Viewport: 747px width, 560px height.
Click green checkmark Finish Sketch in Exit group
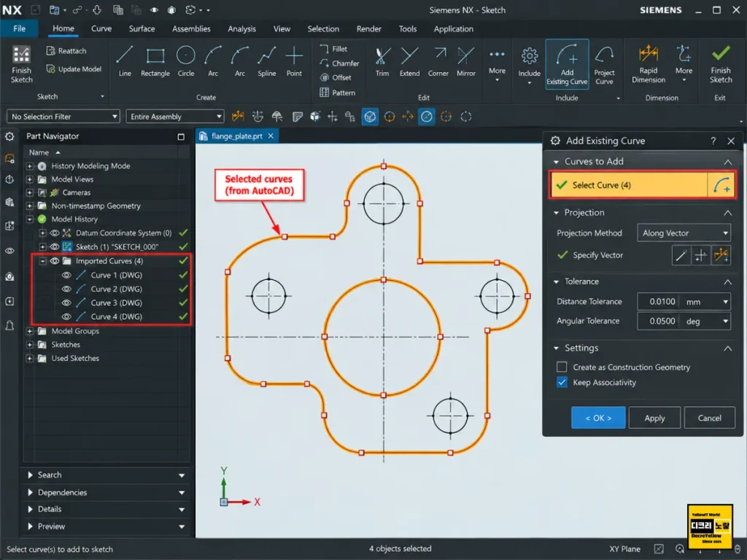721,64
